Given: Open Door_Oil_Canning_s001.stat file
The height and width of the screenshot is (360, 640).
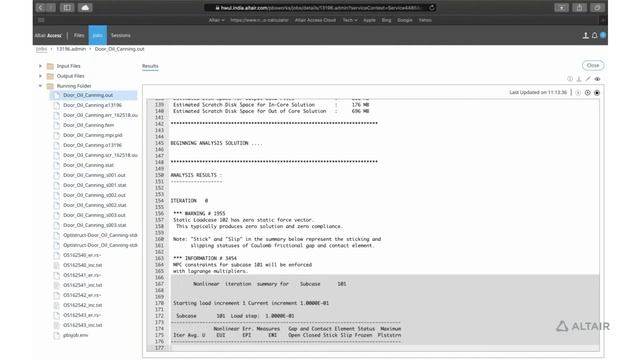Looking at the screenshot, I should 95,185.
